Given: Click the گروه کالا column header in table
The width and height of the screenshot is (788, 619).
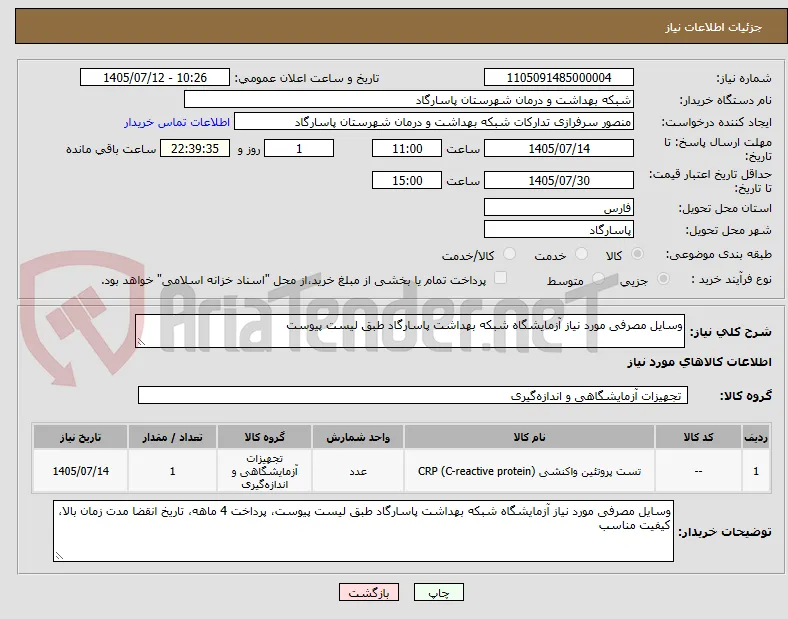Looking at the screenshot, I should [264, 437].
